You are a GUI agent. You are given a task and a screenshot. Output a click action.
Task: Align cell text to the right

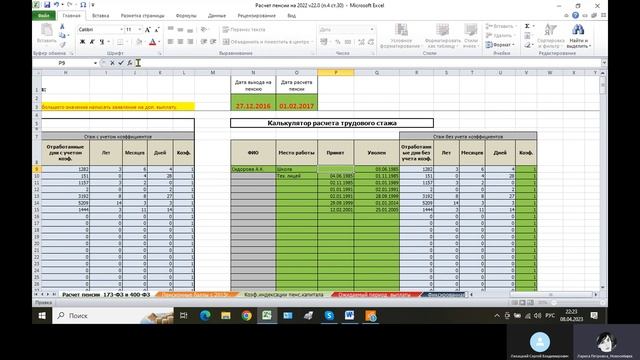[x=190, y=42]
